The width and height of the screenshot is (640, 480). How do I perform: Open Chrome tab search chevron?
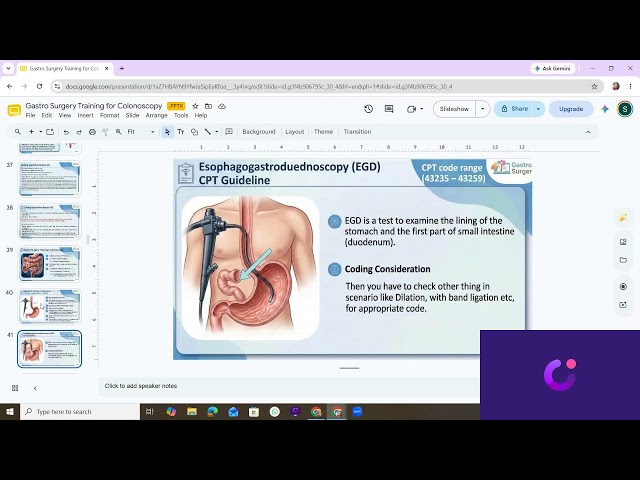(8, 69)
